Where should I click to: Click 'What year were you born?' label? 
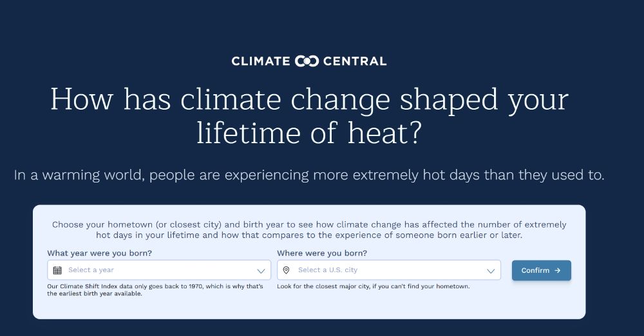(100, 253)
